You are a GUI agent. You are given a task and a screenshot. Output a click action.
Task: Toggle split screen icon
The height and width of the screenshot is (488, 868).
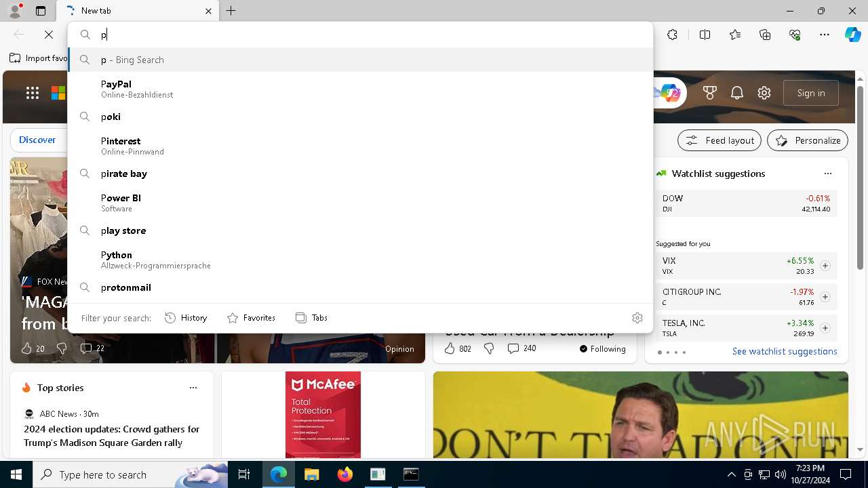[x=705, y=35]
